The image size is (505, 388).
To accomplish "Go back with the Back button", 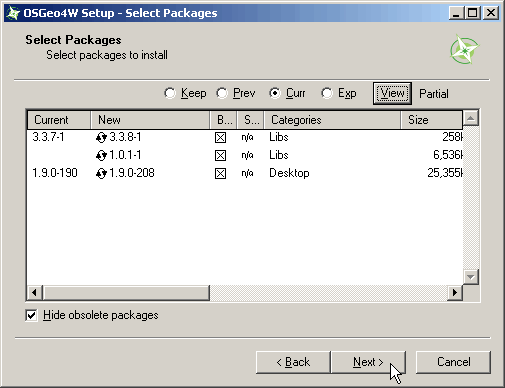I will (293, 362).
